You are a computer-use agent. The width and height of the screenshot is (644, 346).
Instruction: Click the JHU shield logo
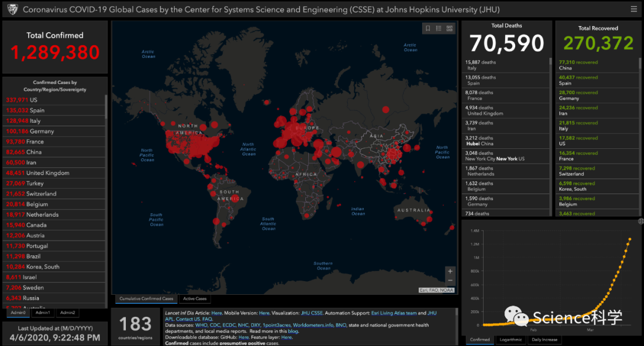(x=13, y=9)
